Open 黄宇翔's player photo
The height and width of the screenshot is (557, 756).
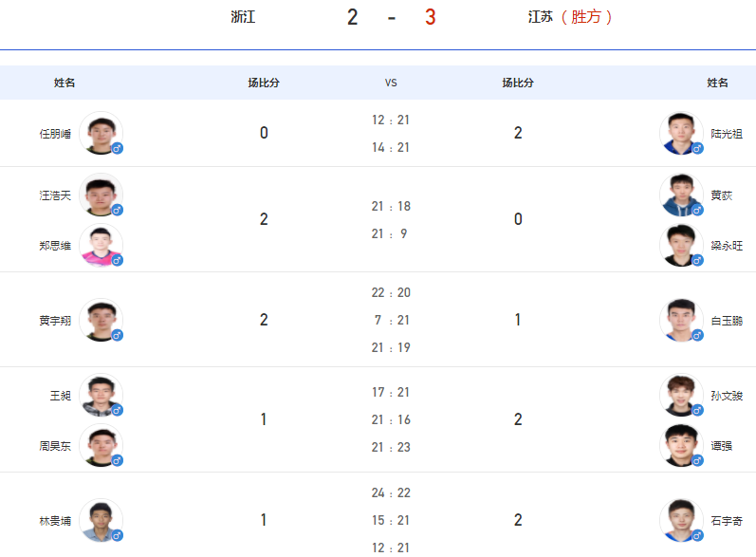coord(101,320)
